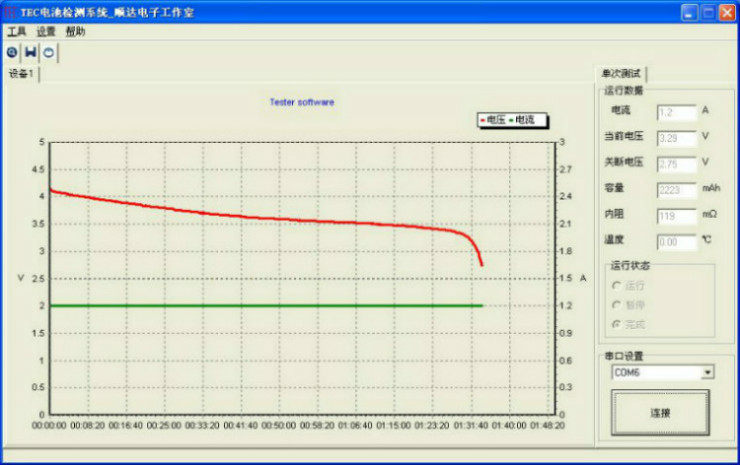Click the 容量 label

click(x=614, y=188)
